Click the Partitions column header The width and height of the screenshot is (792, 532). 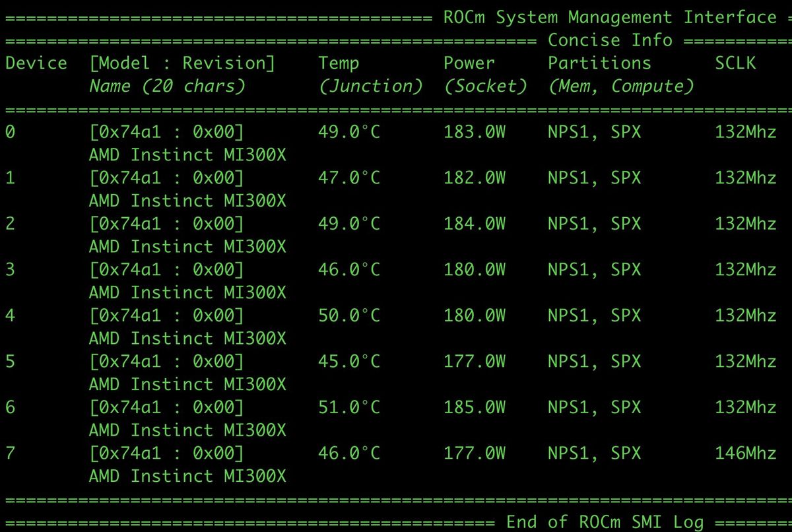[599, 63]
